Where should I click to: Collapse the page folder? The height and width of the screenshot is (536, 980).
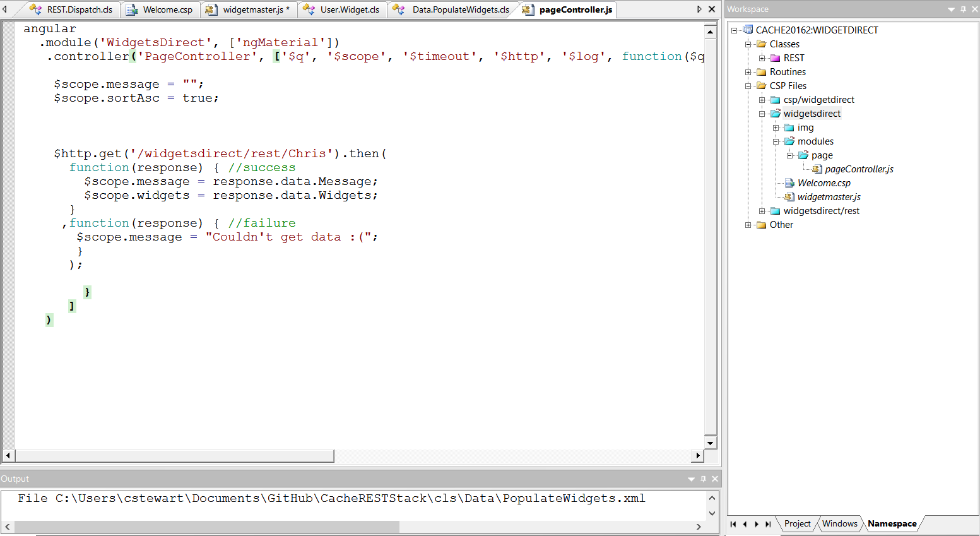coord(789,155)
